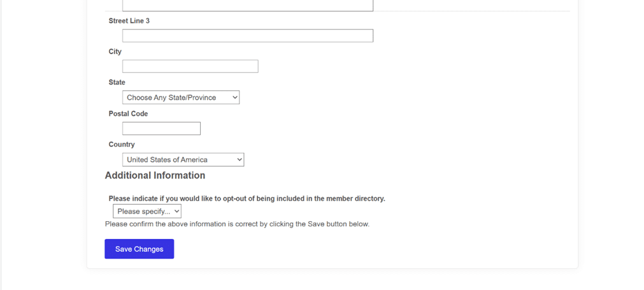Click into the City input box
This screenshot has width=644, height=290.
190,66
